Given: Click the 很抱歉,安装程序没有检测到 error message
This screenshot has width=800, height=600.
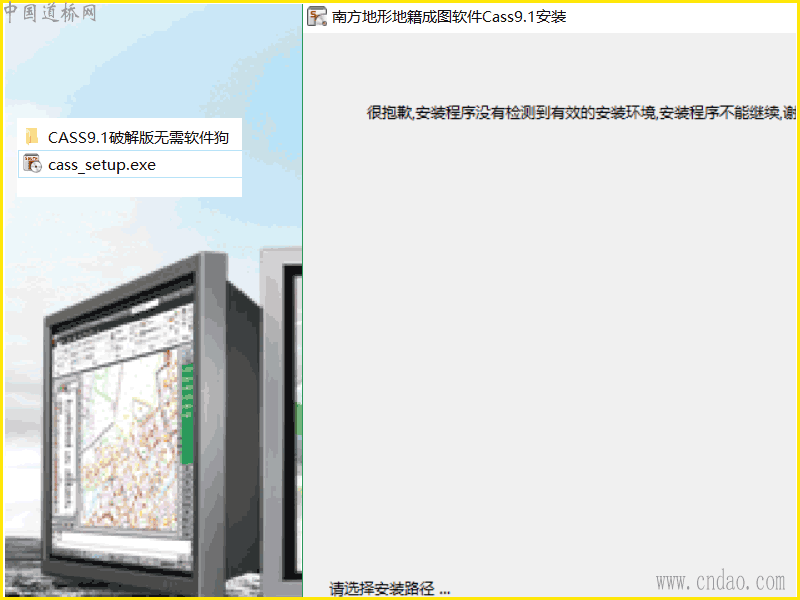Looking at the screenshot, I should (581, 113).
